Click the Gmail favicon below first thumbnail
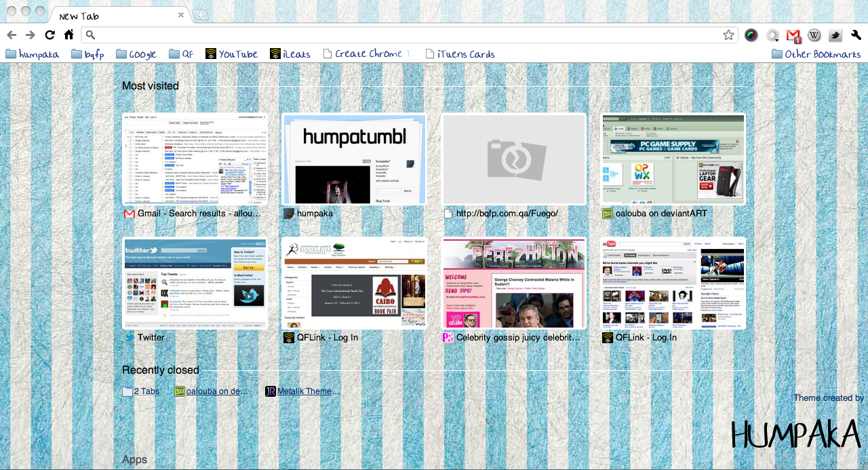 tap(130, 214)
